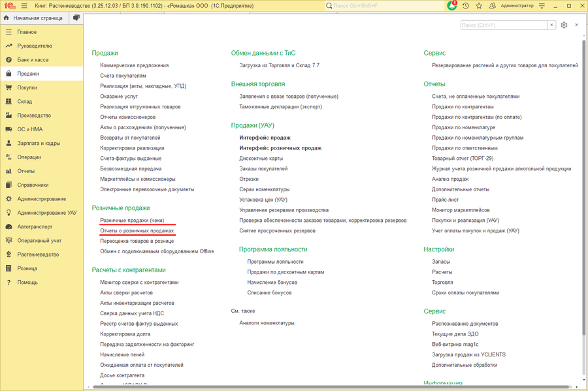The image size is (588, 391).
Task: Open the Производство section
Action: click(42, 116)
